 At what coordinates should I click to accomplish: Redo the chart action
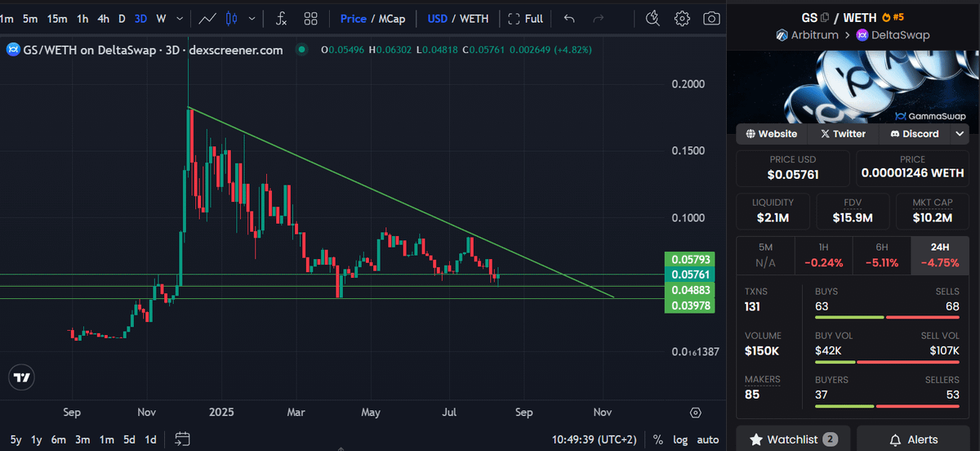tap(598, 18)
